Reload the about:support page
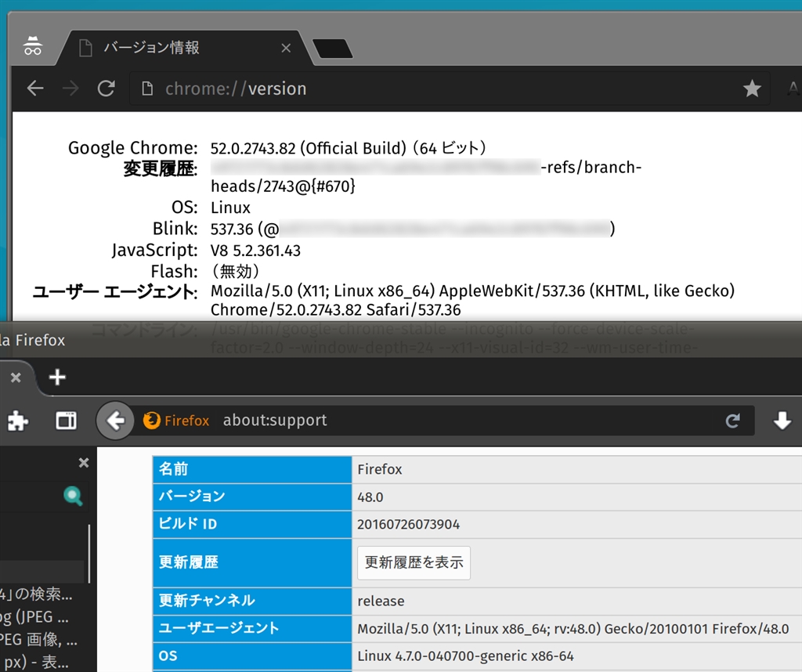802x672 pixels. point(733,421)
